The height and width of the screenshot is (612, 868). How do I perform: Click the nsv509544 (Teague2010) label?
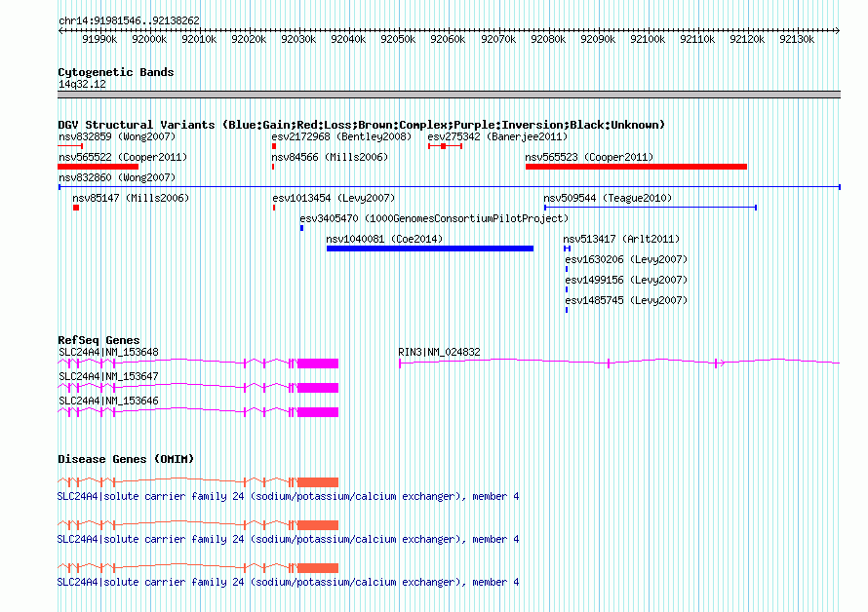click(x=608, y=198)
